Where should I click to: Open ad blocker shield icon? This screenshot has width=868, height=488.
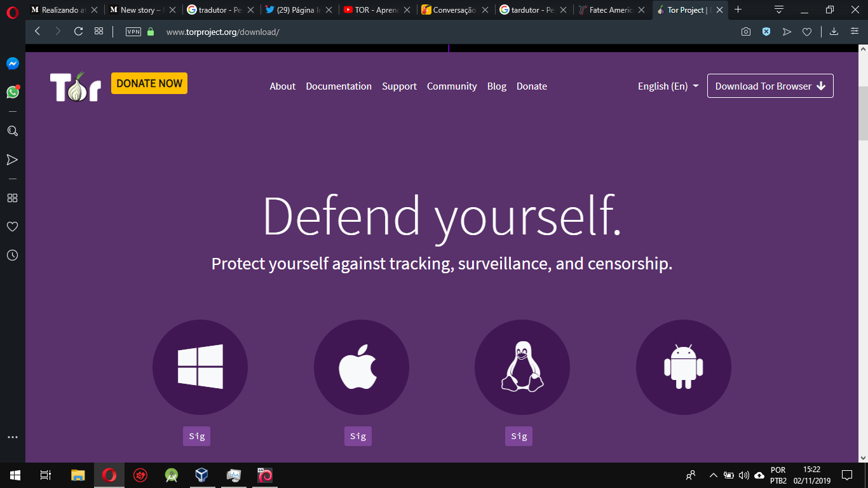[766, 32]
